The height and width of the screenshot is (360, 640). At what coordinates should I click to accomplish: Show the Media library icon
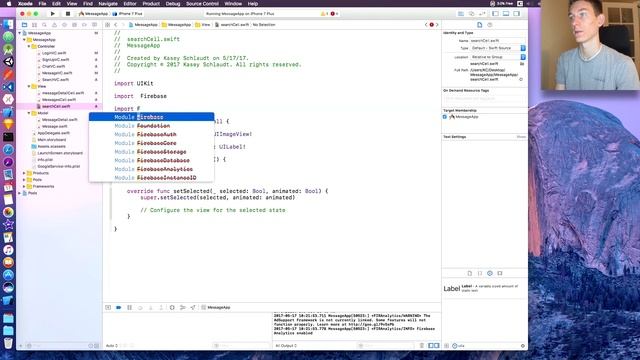(x=500, y=273)
